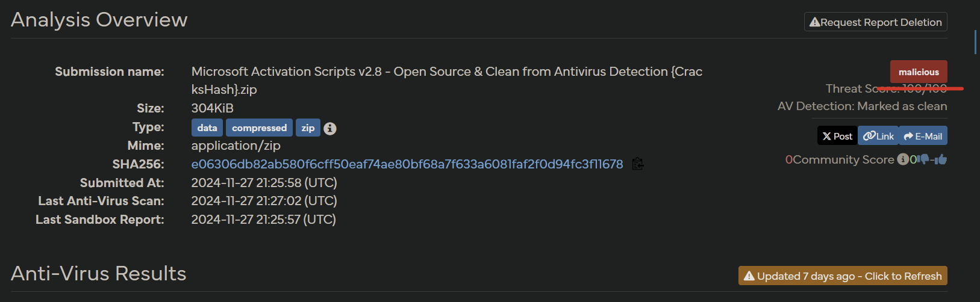Viewport: 980px width, 302px height.
Task: Click the 'zip' type tag
Action: tap(308, 128)
